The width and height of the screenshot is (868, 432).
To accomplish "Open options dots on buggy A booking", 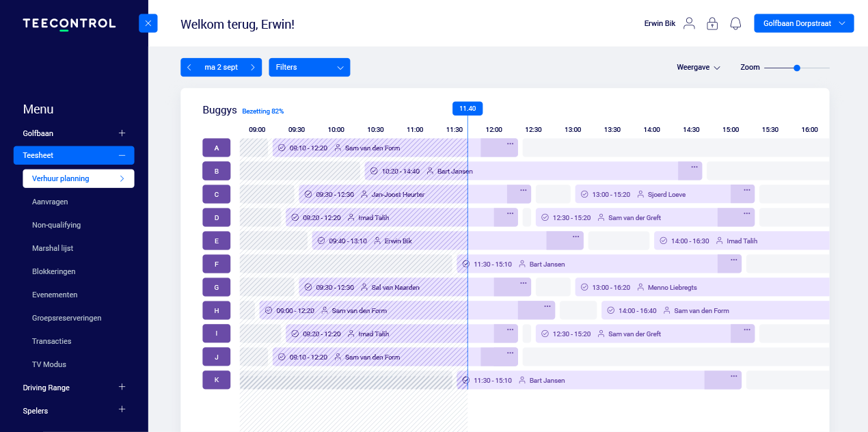I will (510, 144).
